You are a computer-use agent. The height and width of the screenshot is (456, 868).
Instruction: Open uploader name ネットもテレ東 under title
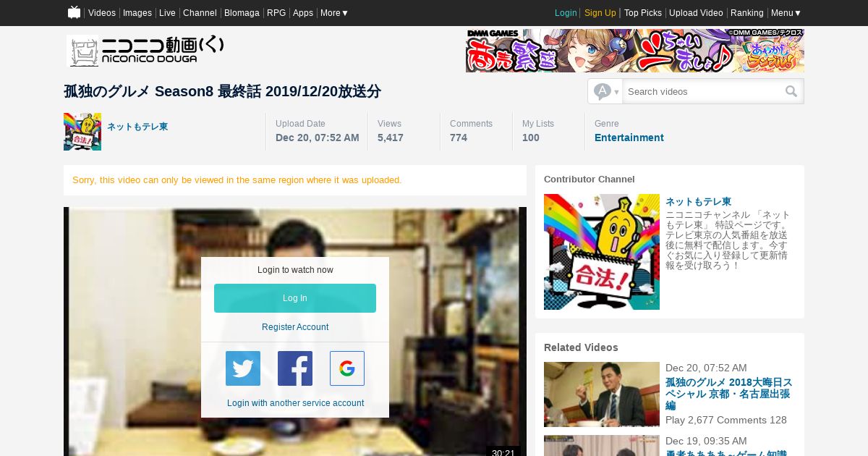click(x=137, y=127)
